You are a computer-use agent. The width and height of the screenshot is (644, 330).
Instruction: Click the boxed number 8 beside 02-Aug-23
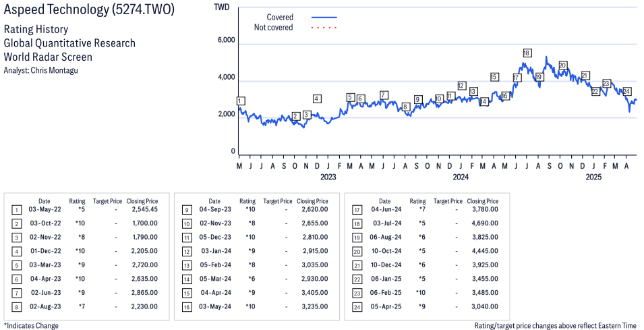point(16,308)
